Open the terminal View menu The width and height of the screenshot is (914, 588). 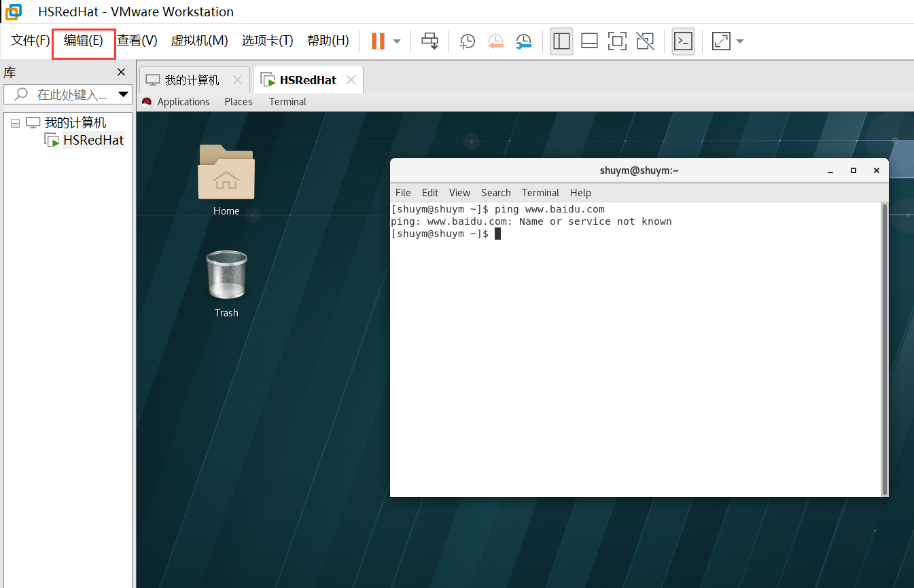[x=460, y=193]
